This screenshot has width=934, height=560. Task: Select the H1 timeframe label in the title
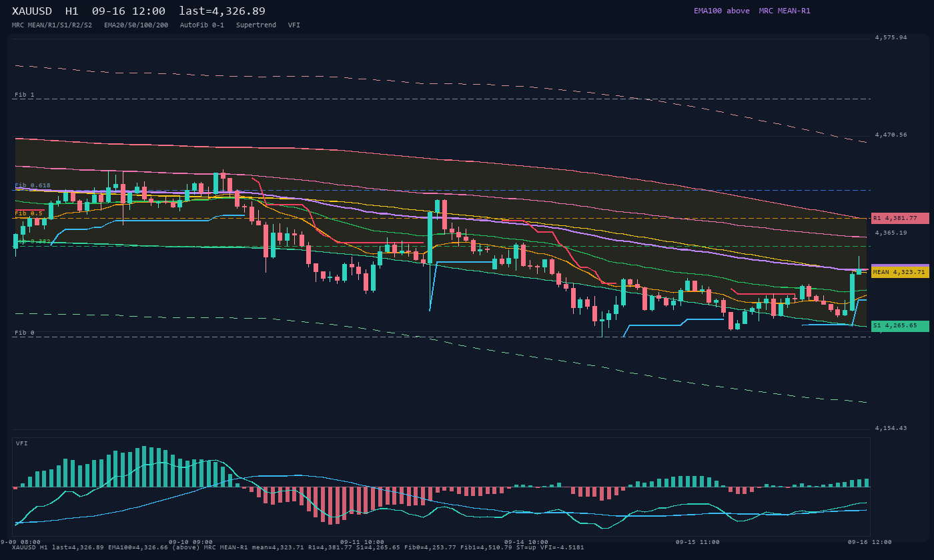[72, 11]
